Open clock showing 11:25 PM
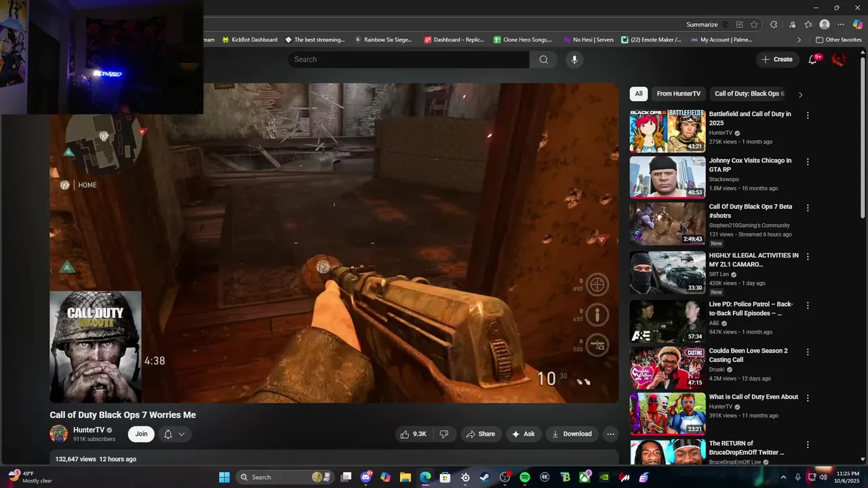868x488 pixels. [848, 477]
